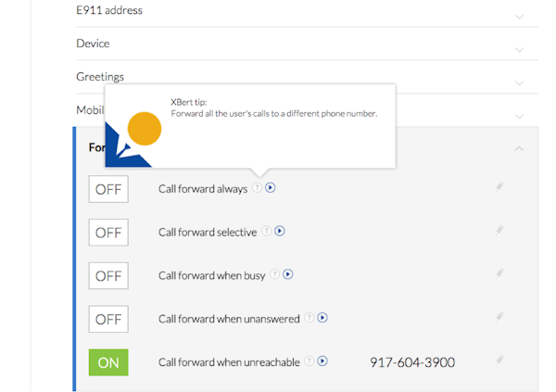The width and height of the screenshot is (556, 392).
Task: Toggle Call forward selective OFF switch
Action: coord(108,233)
